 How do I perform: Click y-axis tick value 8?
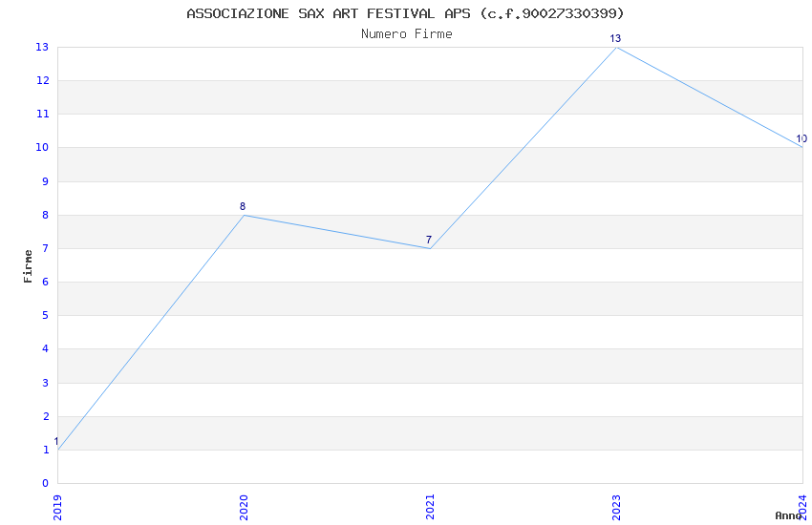click(x=46, y=215)
